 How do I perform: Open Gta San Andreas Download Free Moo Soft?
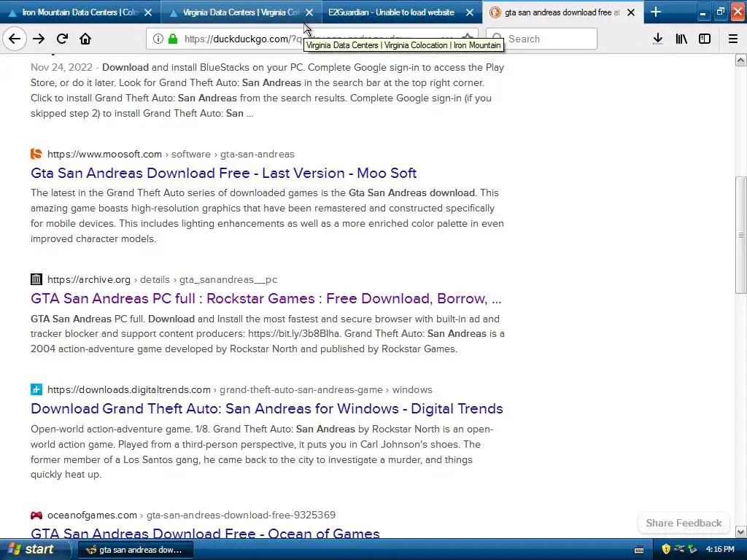[x=223, y=173]
